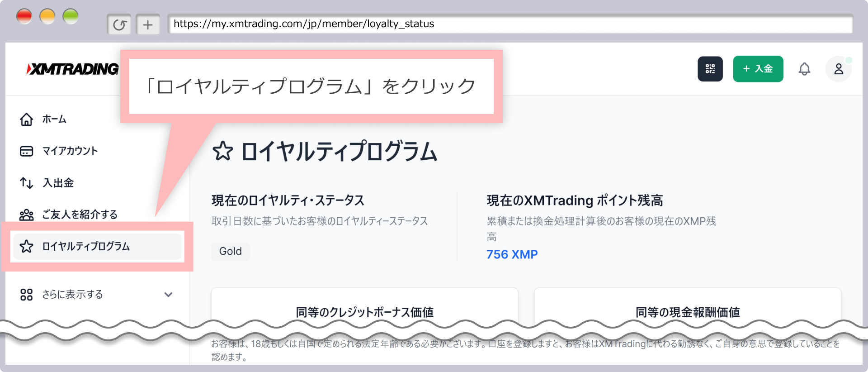Click the 入出金 arrows icon

pyautogui.click(x=26, y=183)
